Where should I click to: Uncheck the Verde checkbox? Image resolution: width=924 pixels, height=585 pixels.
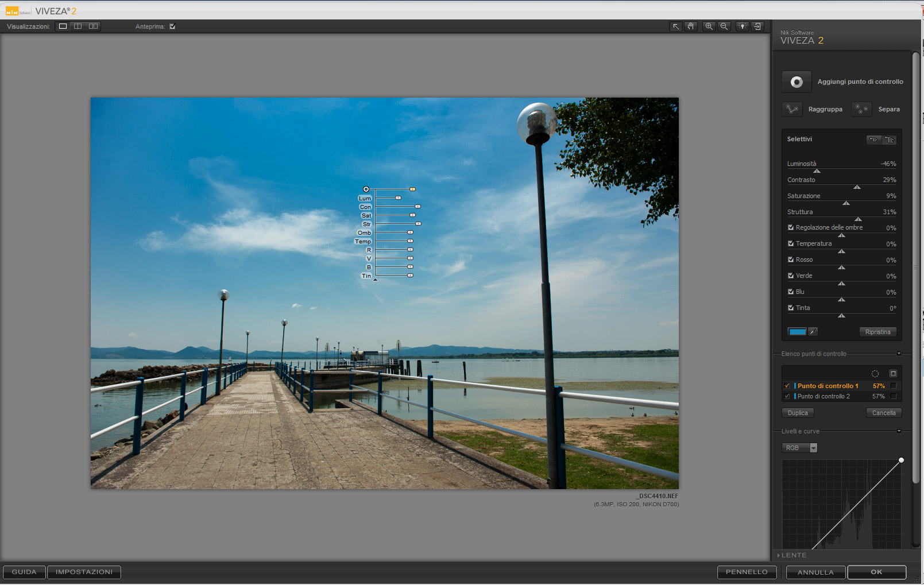[791, 276]
